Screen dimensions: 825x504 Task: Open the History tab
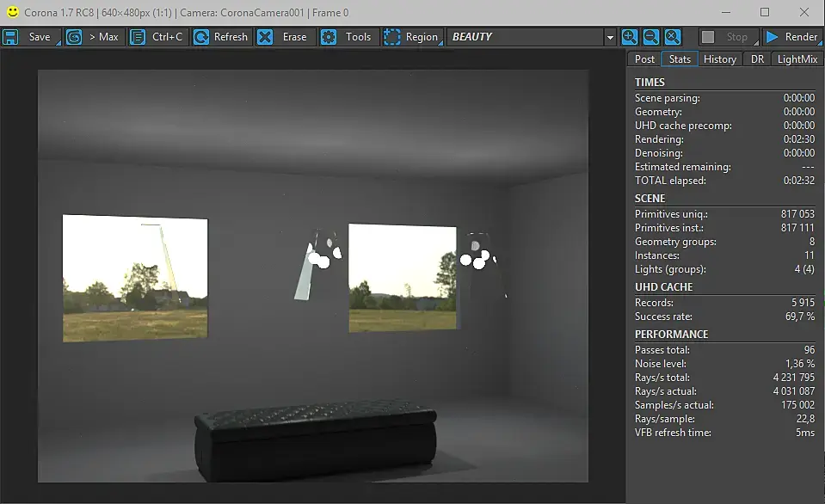(x=720, y=59)
